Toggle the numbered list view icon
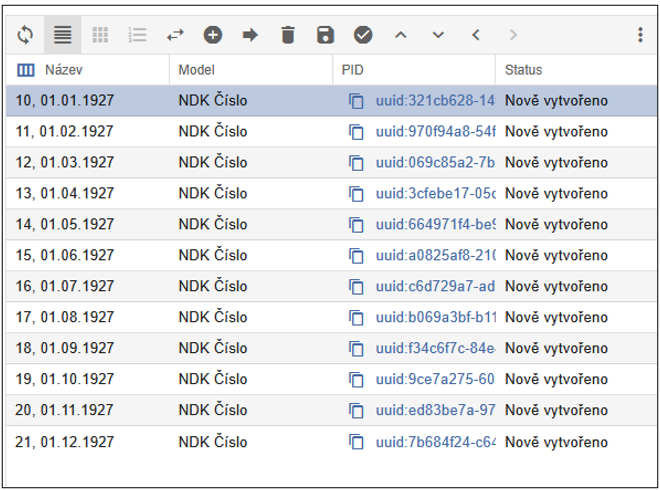Screen dimensions: 660x490 pos(138,35)
